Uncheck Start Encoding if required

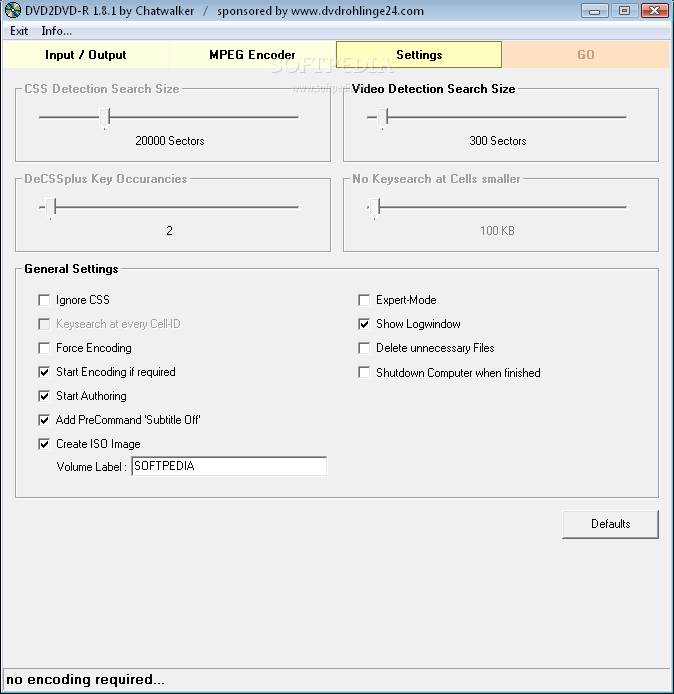click(44, 372)
